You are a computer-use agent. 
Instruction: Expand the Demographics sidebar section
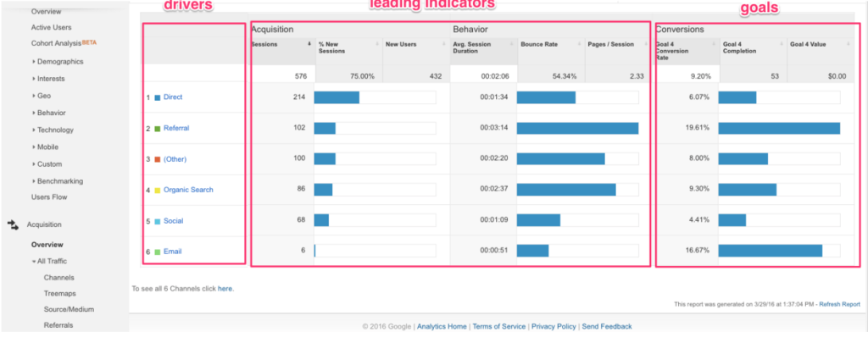point(58,62)
